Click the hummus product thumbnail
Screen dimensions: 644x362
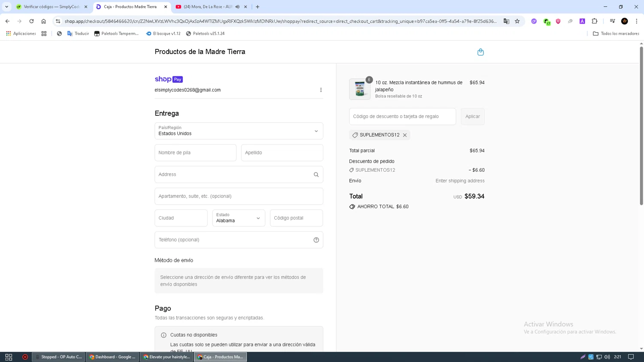(x=360, y=89)
